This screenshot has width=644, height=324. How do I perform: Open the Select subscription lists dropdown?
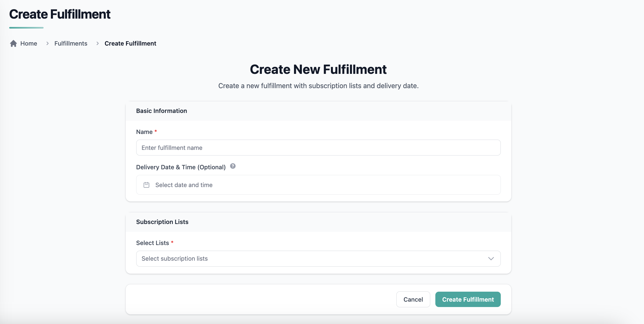pyautogui.click(x=312, y=258)
